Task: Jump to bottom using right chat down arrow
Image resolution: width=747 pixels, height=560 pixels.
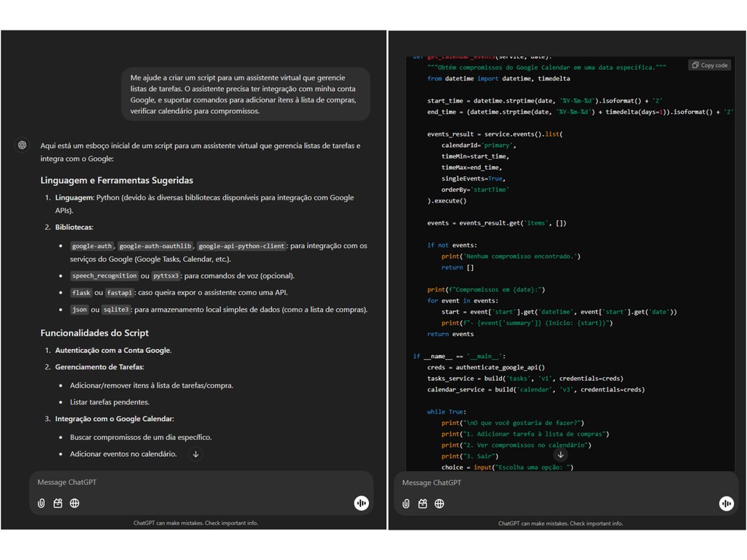Action: tap(561, 455)
